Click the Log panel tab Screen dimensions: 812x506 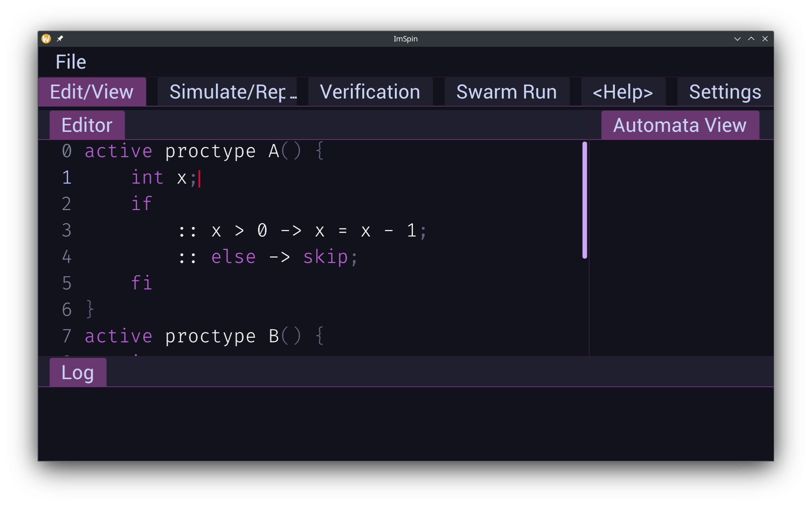[x=78, y=373]
